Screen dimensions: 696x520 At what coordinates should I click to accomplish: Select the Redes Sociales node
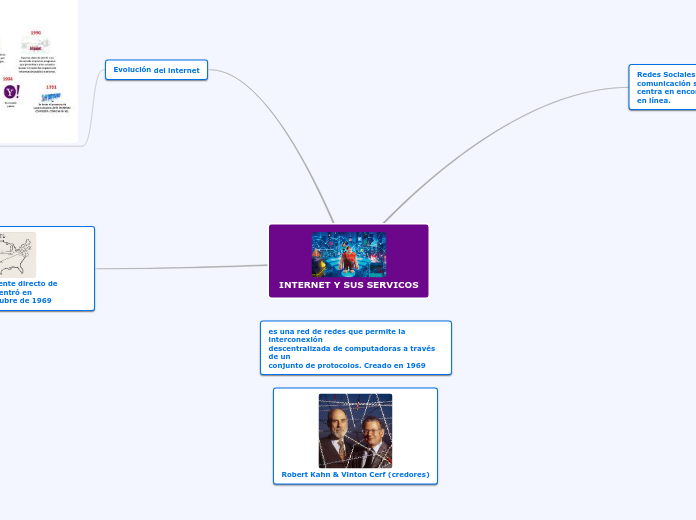tap(662, 87)
